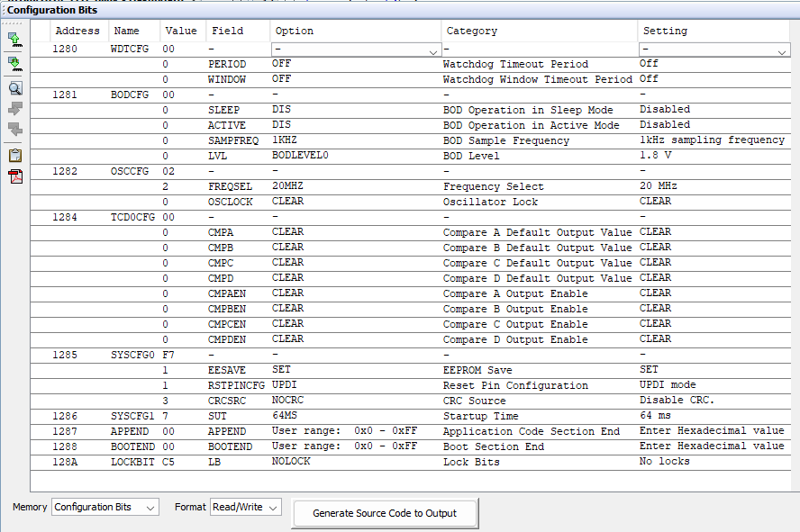Viewport: 800px width, 532px height.
Task: Select the SYSCFG1 register name cell
Action: click(132, 416)
